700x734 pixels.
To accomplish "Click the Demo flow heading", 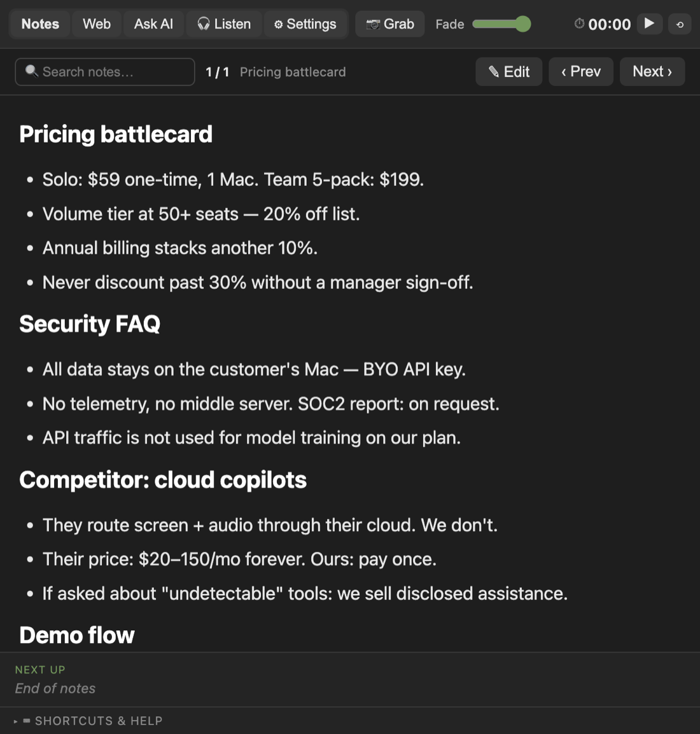I will 77,635.
